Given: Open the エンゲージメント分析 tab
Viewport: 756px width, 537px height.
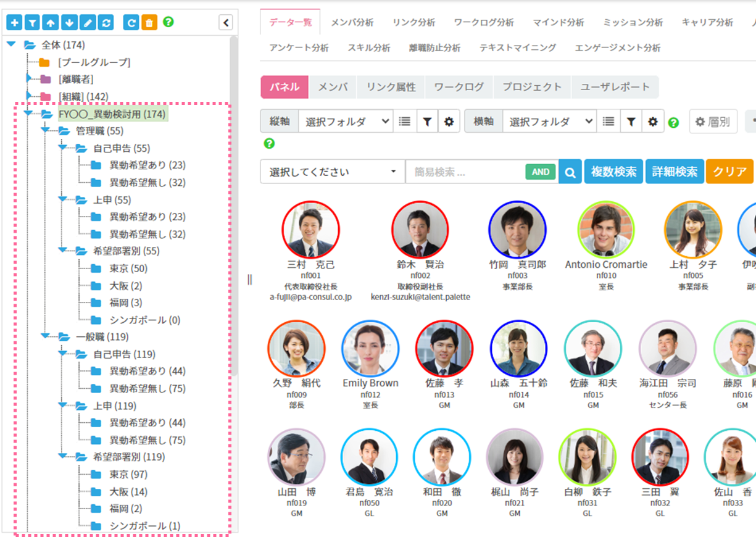Looking at the screenshot, I should point(617,48).
